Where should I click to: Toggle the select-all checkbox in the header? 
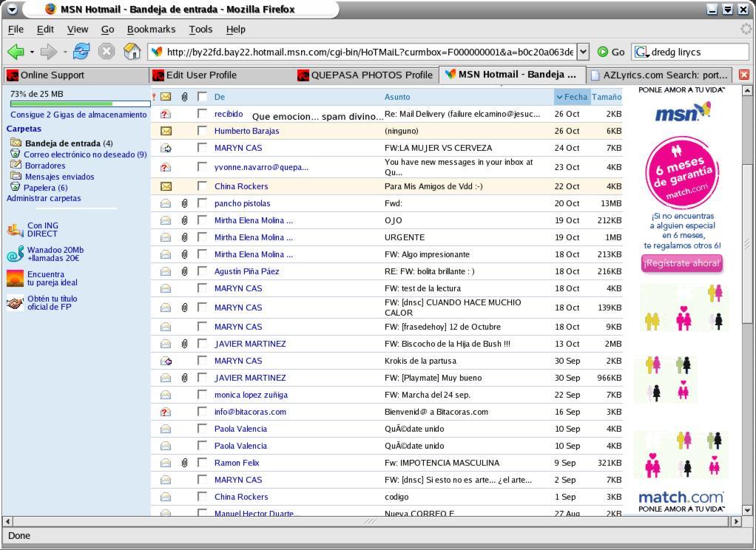tap(202, 96)
